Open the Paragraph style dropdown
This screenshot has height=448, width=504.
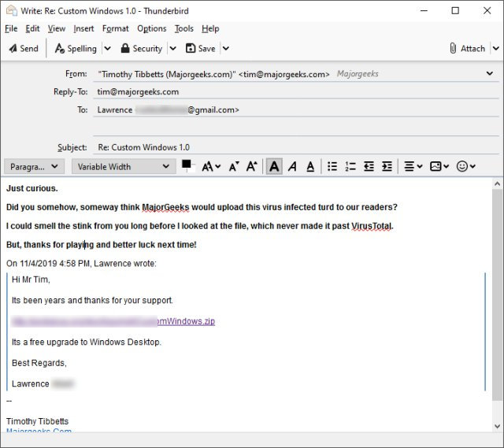point(34,166)
